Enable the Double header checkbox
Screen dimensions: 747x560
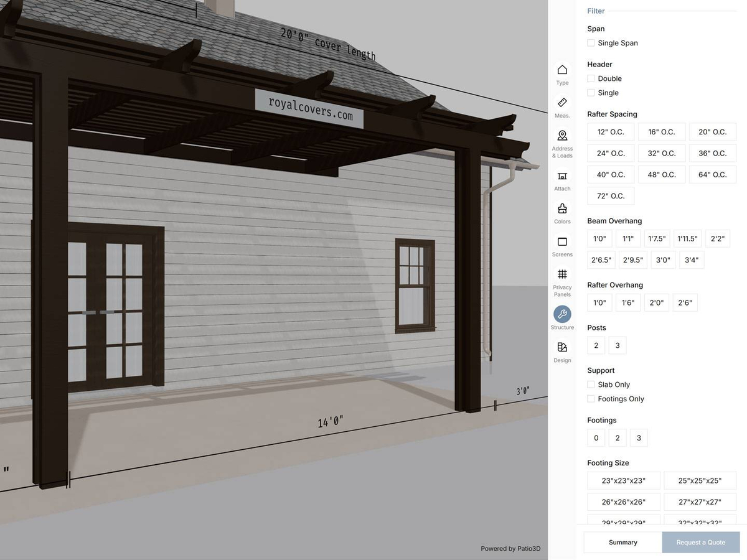591,78
